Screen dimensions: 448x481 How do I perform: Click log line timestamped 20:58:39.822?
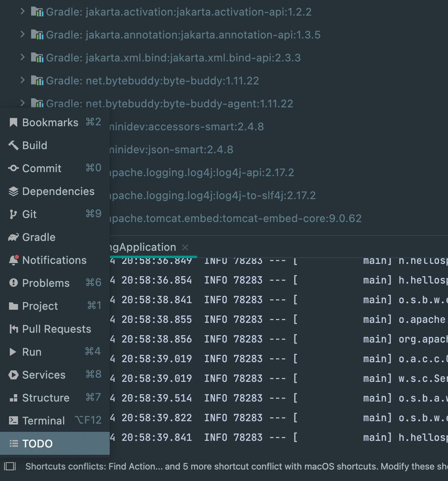click(279, 417)
